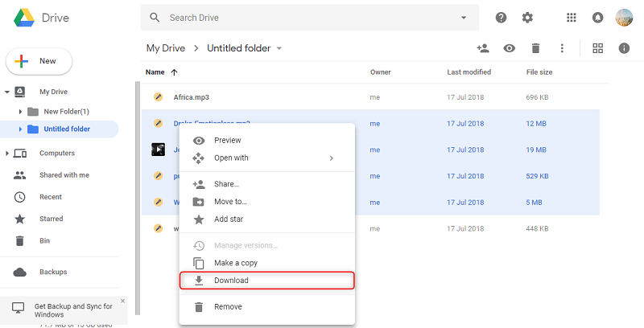Click the 448 KB file size cell

click(537, 228)
